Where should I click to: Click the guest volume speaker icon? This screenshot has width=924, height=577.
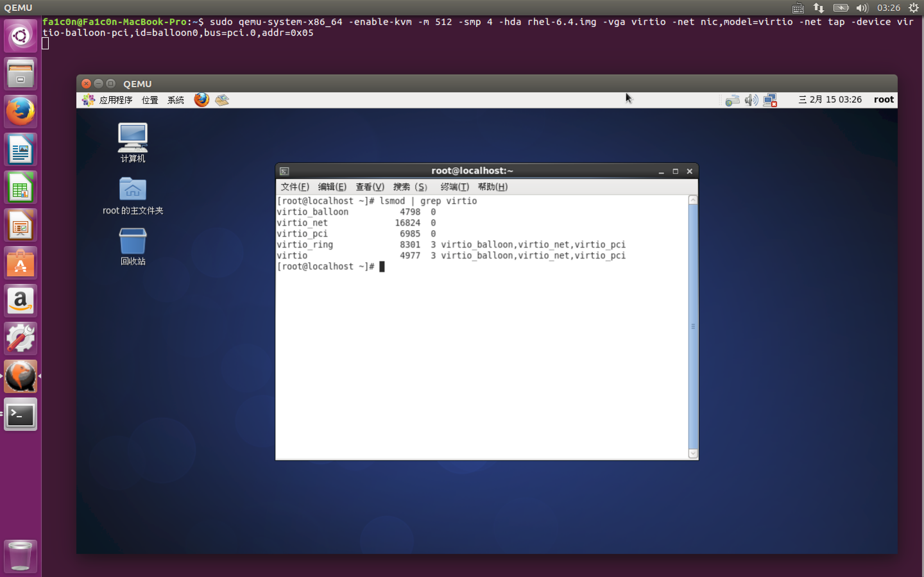point(751,100)
